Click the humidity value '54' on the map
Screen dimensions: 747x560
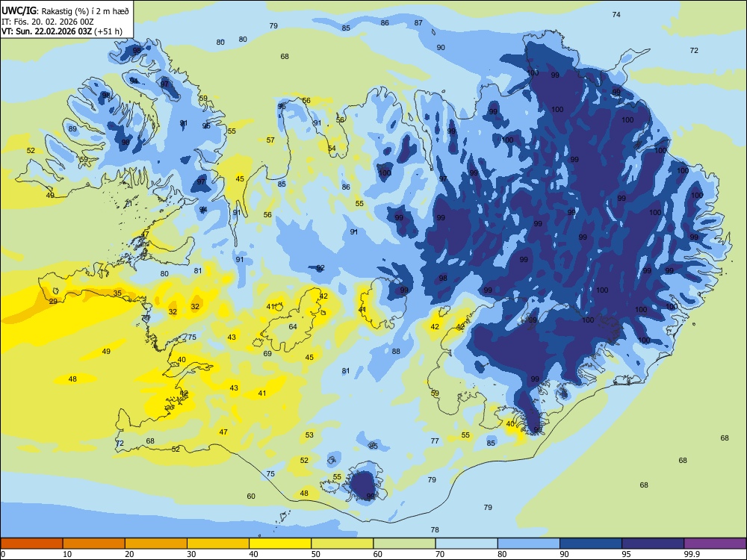[x=332, y=149]
